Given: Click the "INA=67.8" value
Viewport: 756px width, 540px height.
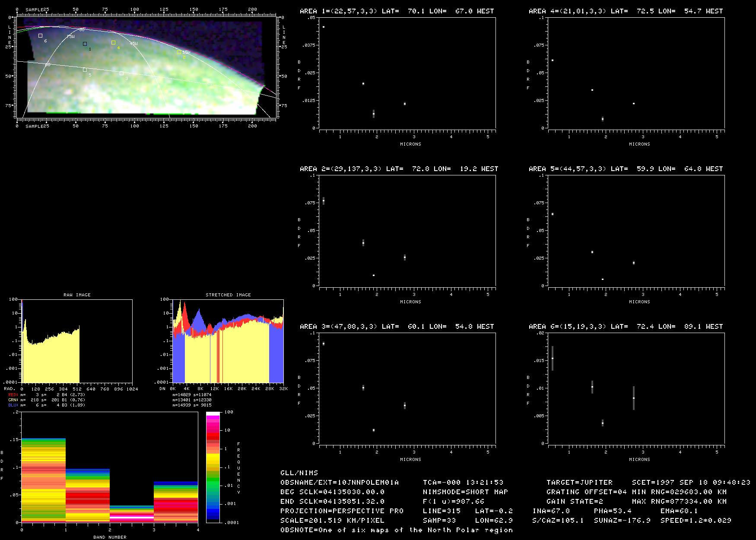Looking at the screenshot, I should 551,511.
